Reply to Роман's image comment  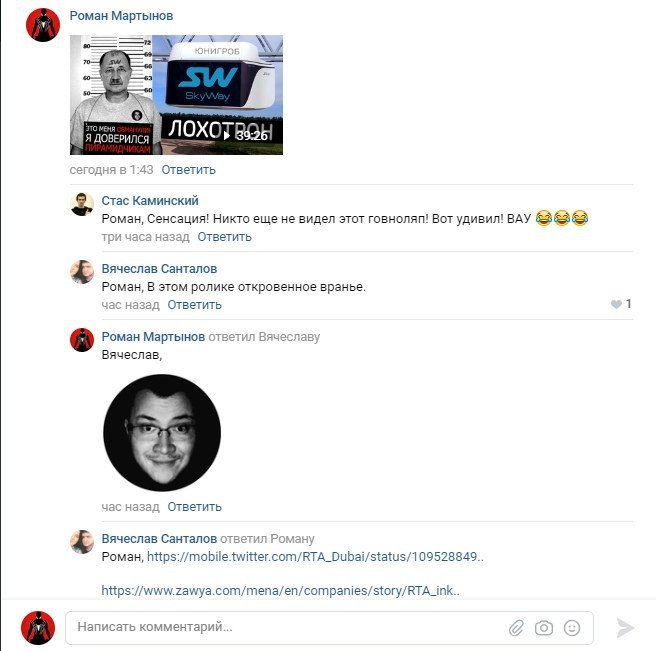pyautogui.click(x=195, y=507)
